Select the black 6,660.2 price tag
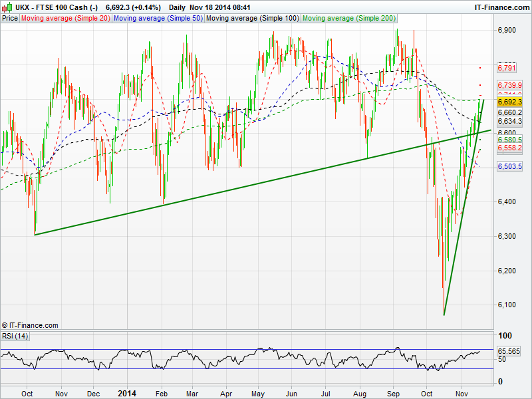This screenshot has width=532, height=399. point(509,113)
